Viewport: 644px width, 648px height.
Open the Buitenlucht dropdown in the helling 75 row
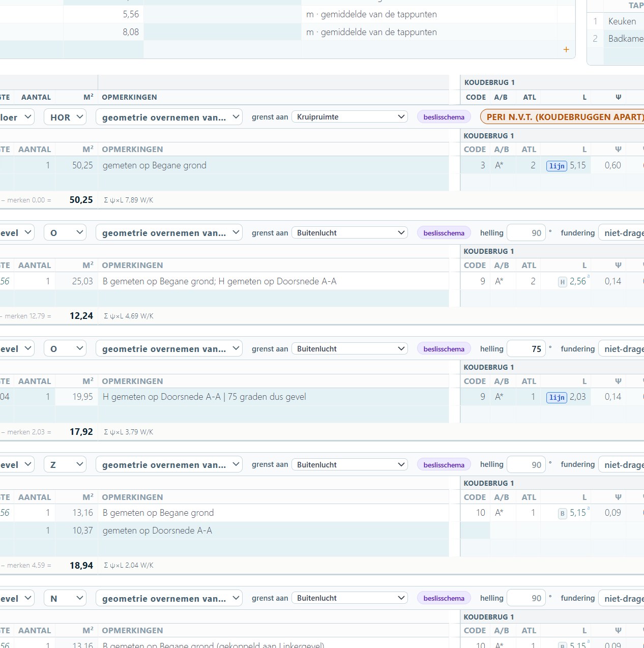coord(350,348)
